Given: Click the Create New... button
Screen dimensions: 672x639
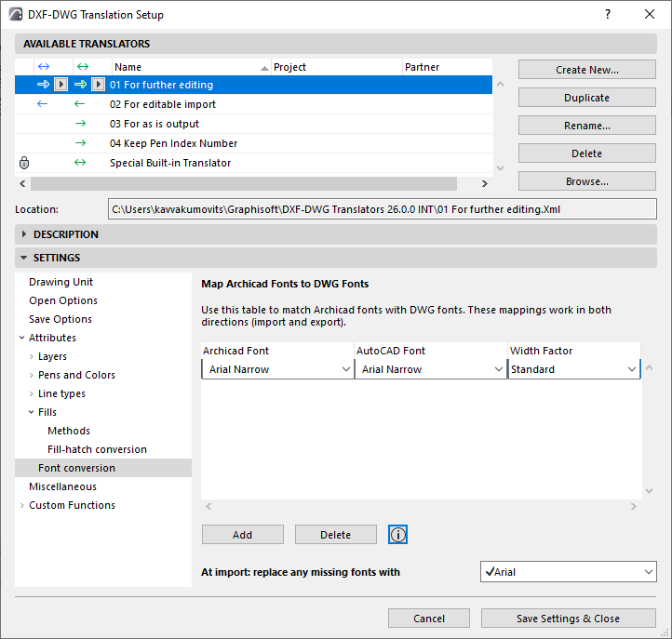Looking at the screenshot, I should pyautogui.click(x=586, y=70).
